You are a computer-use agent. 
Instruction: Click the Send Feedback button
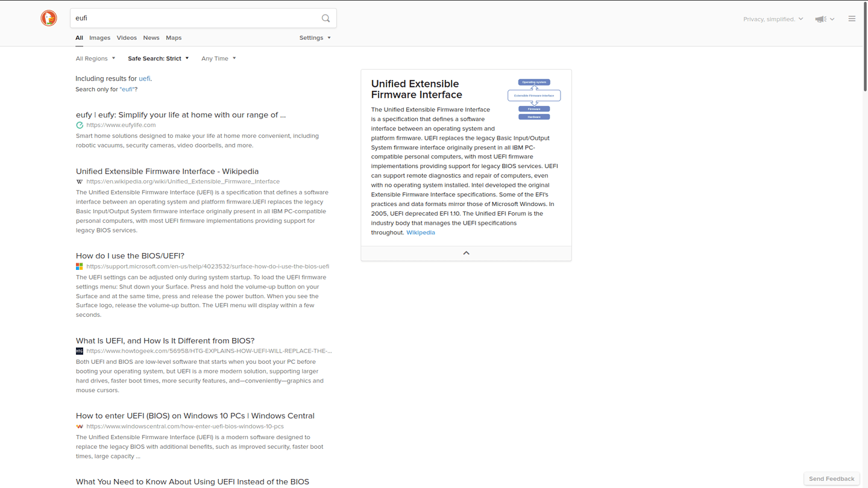[831, 479]
